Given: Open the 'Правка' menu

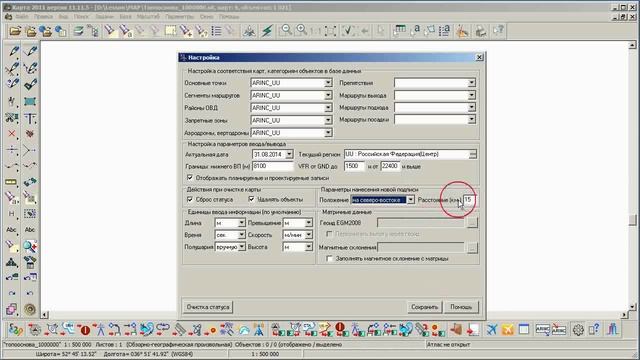Looking at the screenshot, I should pyautogui.click(x=43, y=17).
